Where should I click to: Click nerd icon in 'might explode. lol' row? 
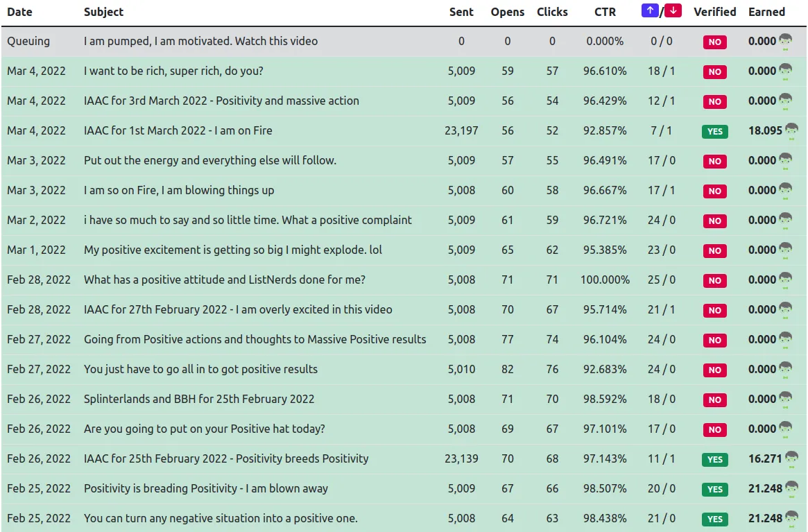point(785,250)
